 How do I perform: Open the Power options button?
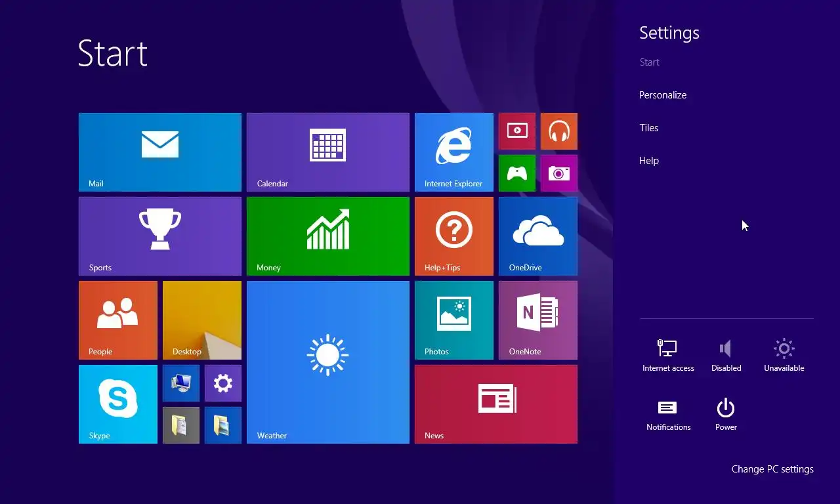pyautogui.click(x=726, y=415)
